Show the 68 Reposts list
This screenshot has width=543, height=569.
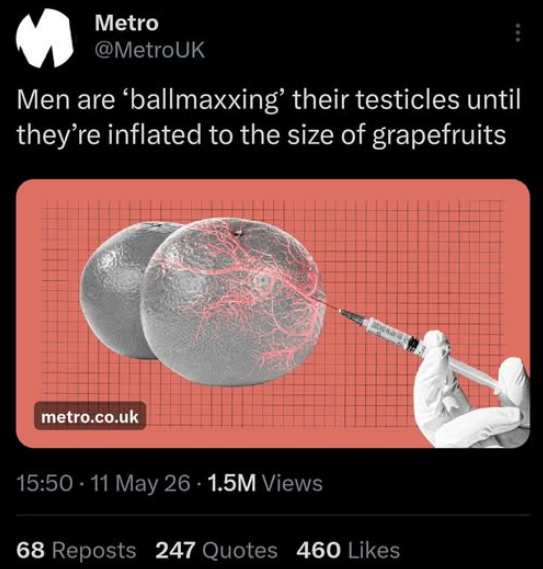tap(76, 550)
